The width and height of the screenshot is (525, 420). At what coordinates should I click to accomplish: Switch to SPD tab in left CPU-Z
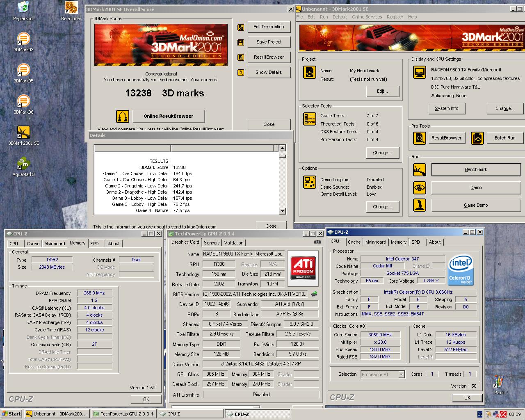[95, 244]
